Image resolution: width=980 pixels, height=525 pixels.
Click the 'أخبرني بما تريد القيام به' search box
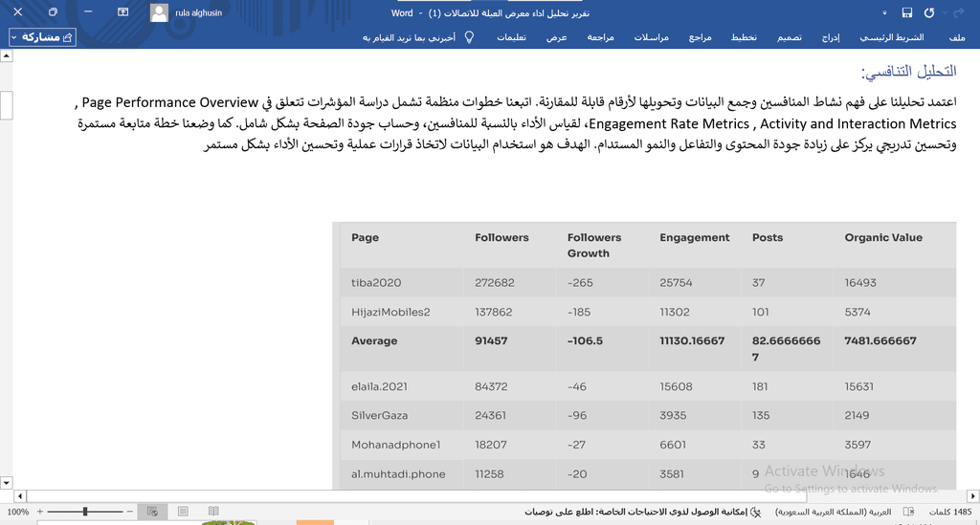409,37
